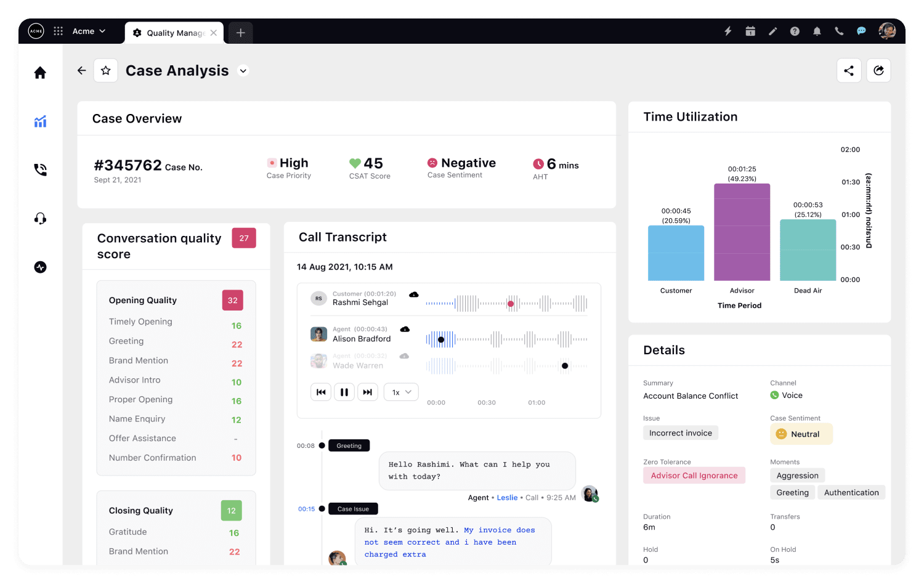Switch to the Quality Management tab
924x584 pixels.
tap(173, 33)
